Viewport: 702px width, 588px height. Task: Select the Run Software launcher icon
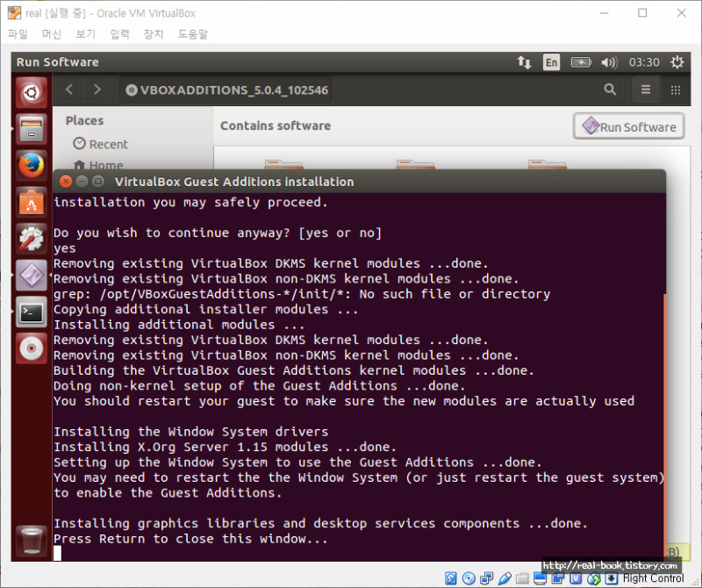32,275
